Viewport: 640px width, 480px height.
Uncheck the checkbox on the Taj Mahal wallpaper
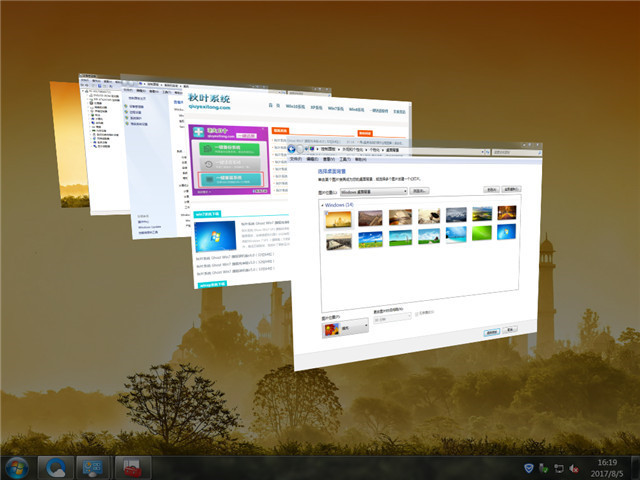coord(327,213)
